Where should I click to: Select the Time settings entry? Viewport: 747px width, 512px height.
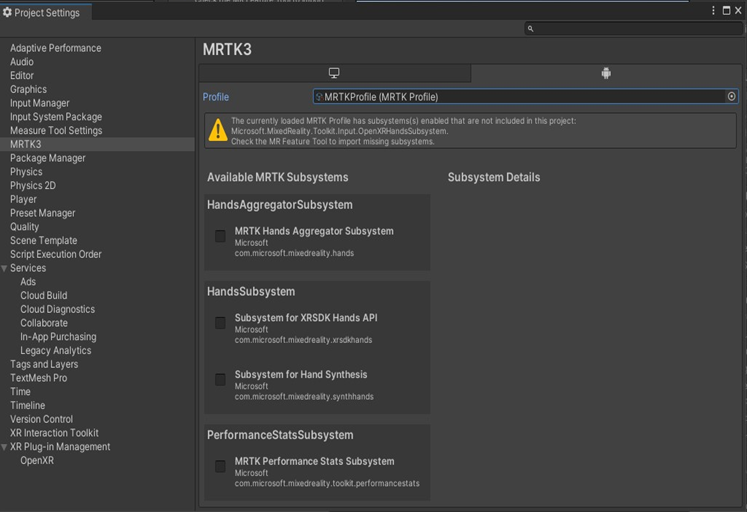coord(20,392)
